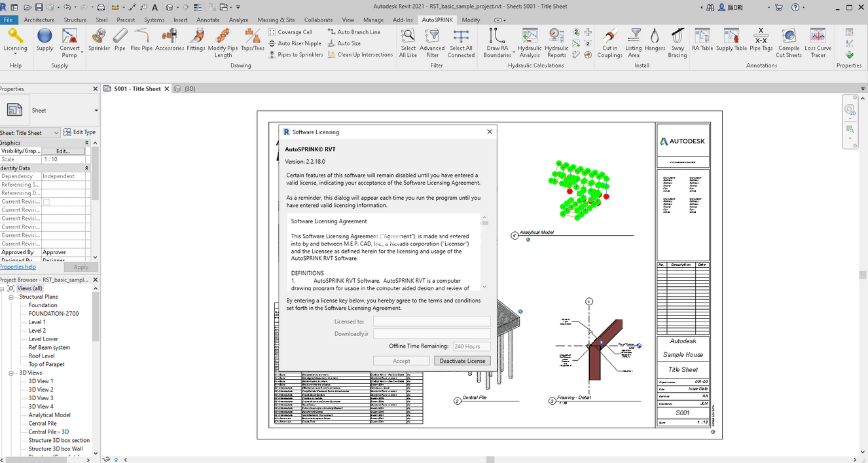The image size is (868, 463).
Task: Choose the Pipe drawing tool
Action: [x=120, y=41]
